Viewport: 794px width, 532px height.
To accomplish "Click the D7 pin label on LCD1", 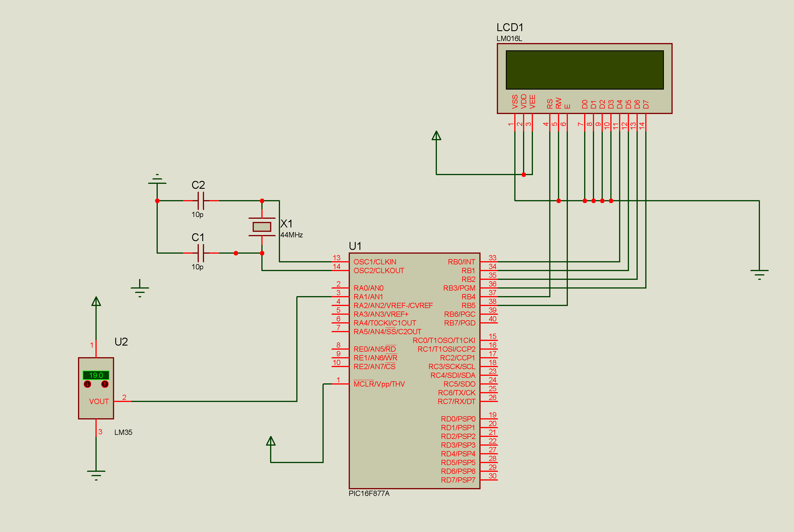I will [646, 104].
